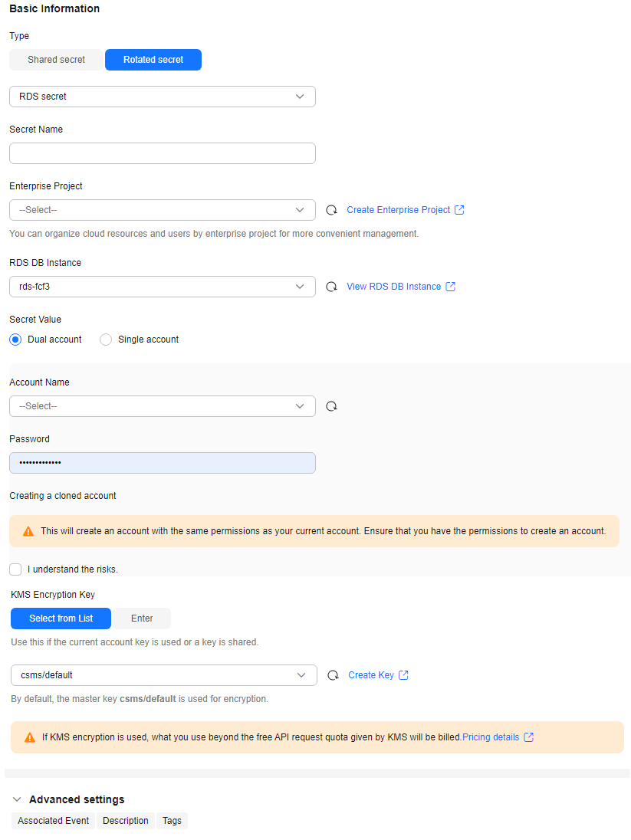This screenshot has height=840, width=631.
Task: Click external link icon beside Pricing details
Action: pyautogui.click(x=529, y=737)
